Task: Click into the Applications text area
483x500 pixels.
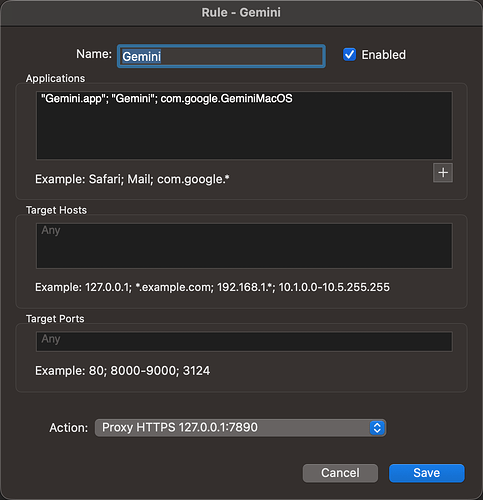Action: tap(244, 126)
